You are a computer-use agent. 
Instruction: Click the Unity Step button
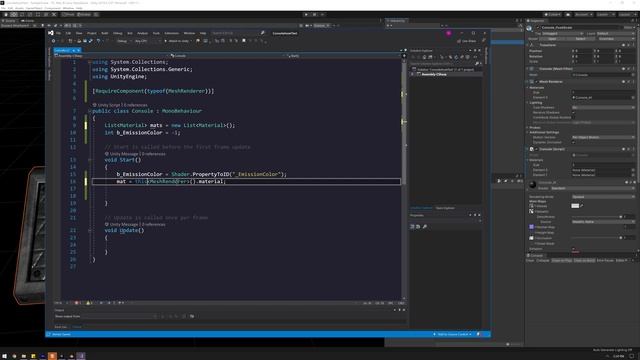(322, 14)
